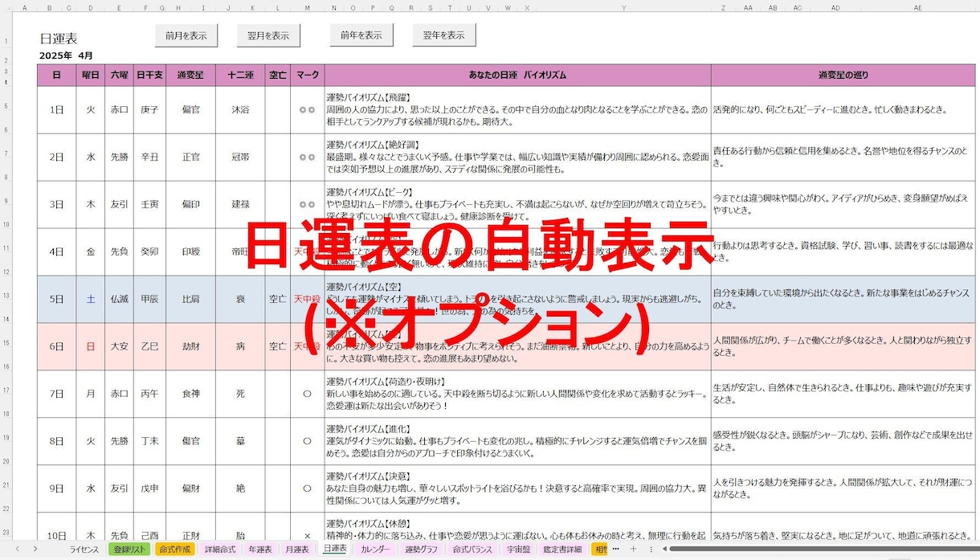Switch to the カレンダー sheet tab
Viewport: 980px width, 560px height.
coord(375,550)
